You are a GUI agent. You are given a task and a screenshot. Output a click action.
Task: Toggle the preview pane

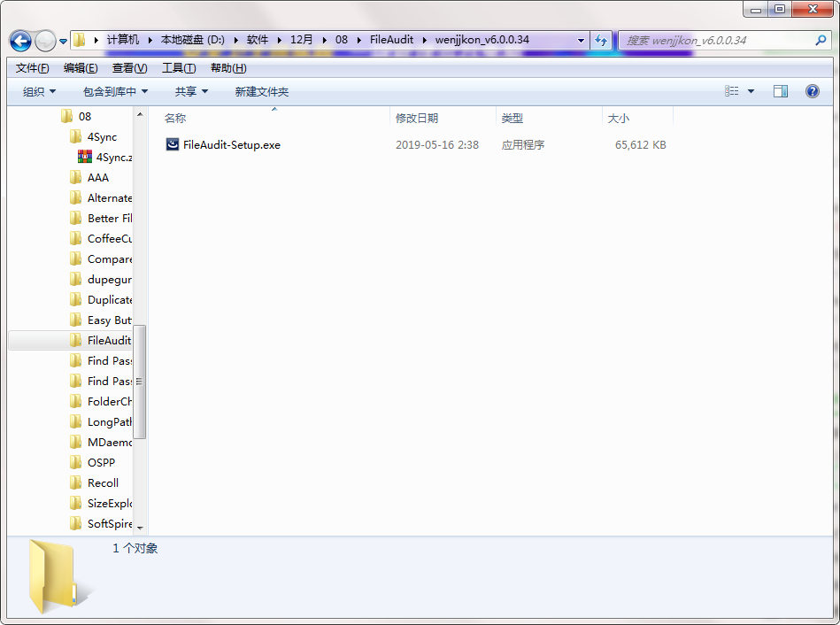click(x=780, y=90)
